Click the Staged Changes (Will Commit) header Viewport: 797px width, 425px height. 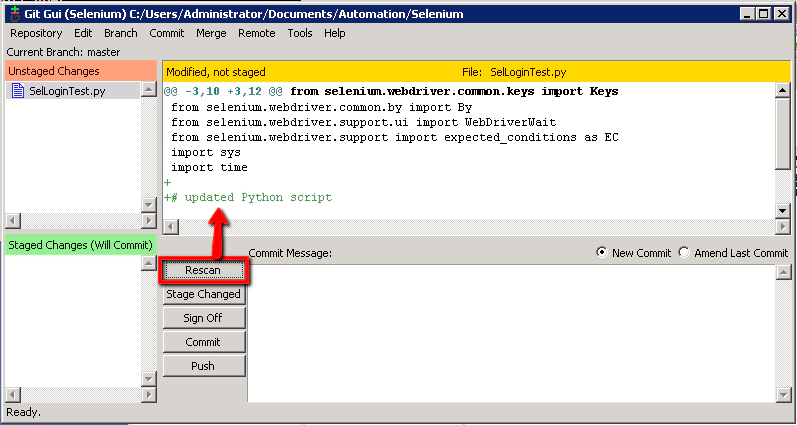pos(81,245)
